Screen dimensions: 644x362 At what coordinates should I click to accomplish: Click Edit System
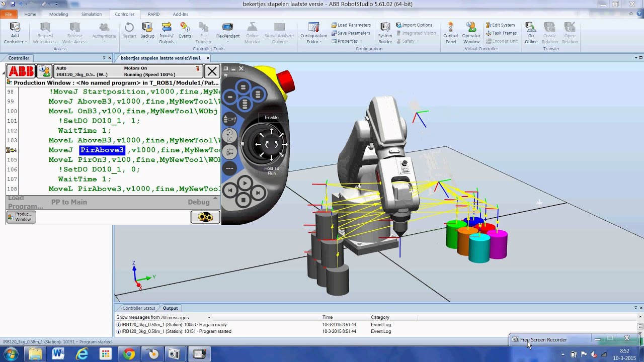(x=500, y=25)
